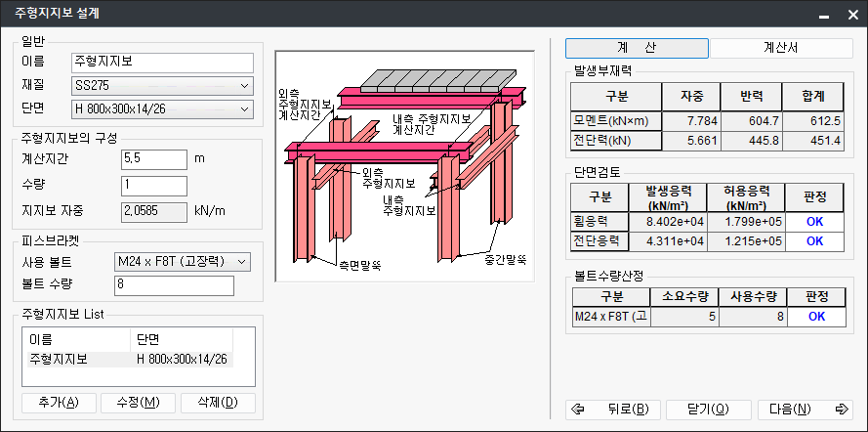Click the 볼트 수량 input field
Image resolution: width=868 pixels, height=432 pixels.
(x=174, y=285)
